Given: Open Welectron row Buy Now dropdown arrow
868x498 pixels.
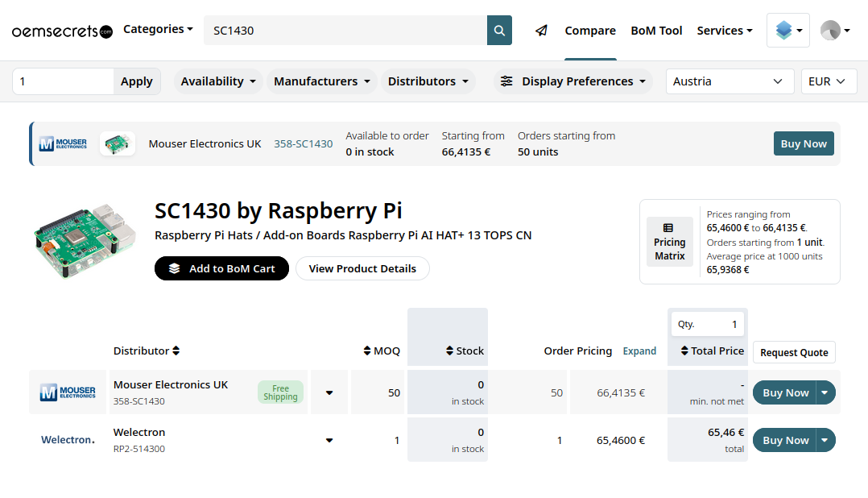Looking at the screenshot, I should [825, 441].
